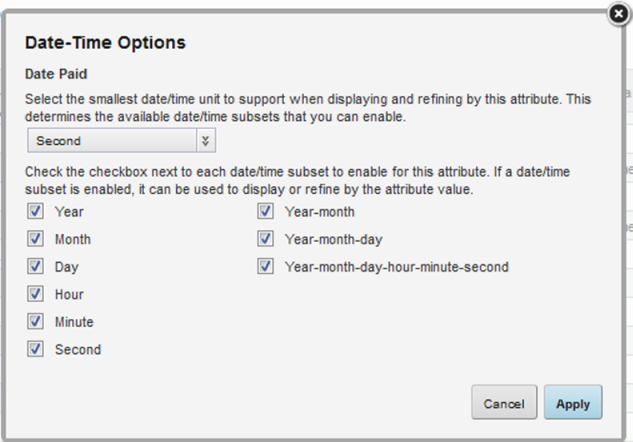Click the Date-Time Options dialog title
The height and width of the screenshot is (442, 633).
105,43
